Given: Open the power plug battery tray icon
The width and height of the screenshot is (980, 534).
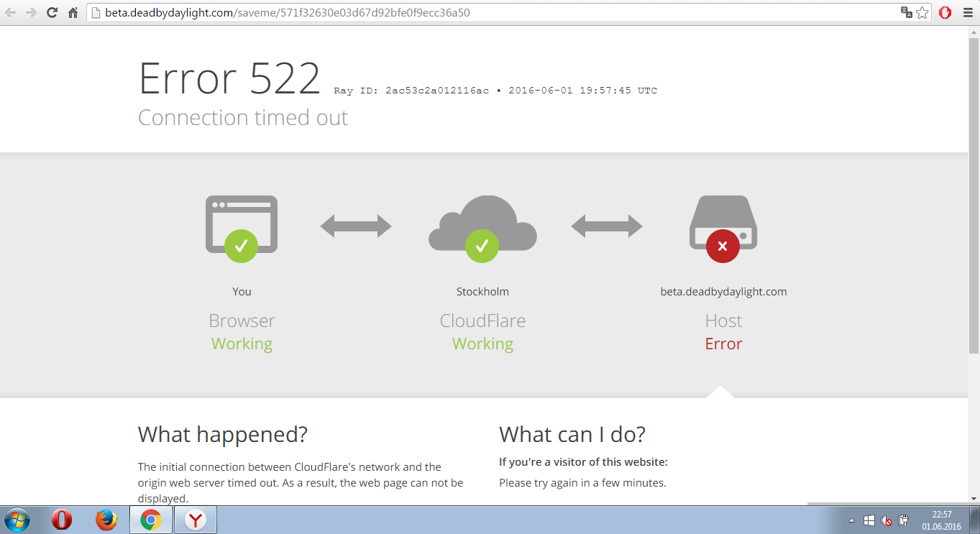Looking at the screenshot, I should click(x=904, y=520).
